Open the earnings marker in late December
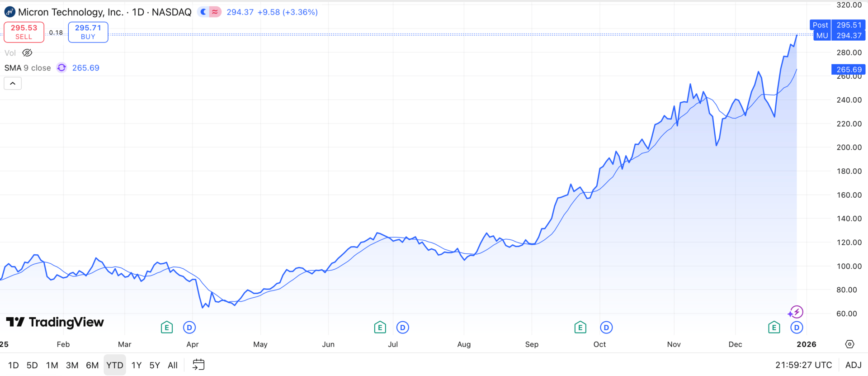The height and width of the screenshot is (376, 868). (x=774, y=327)
